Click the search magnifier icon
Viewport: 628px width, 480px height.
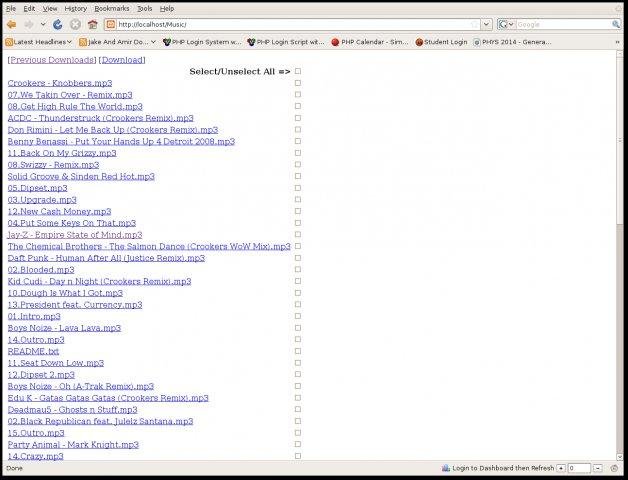coord(616,24)
